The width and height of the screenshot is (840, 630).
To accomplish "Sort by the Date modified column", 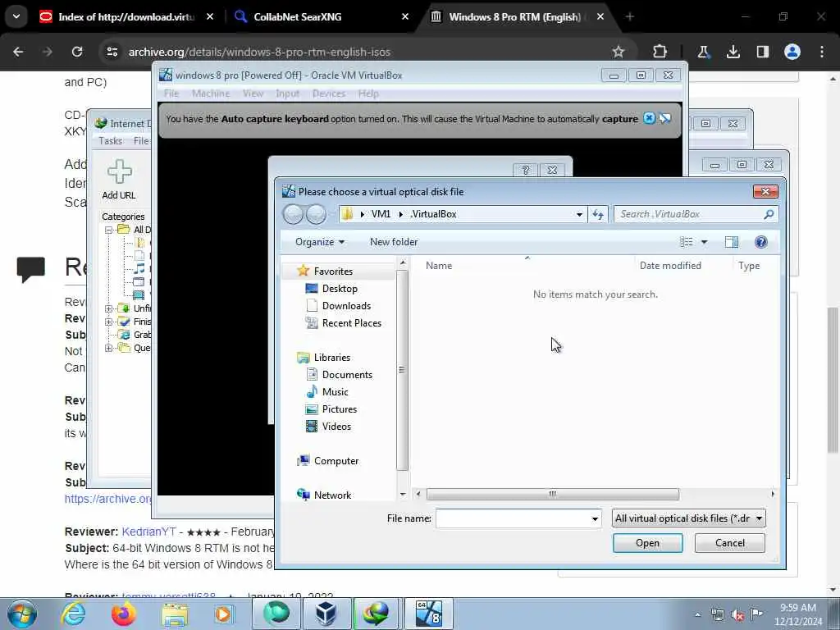I will point(670,266).
